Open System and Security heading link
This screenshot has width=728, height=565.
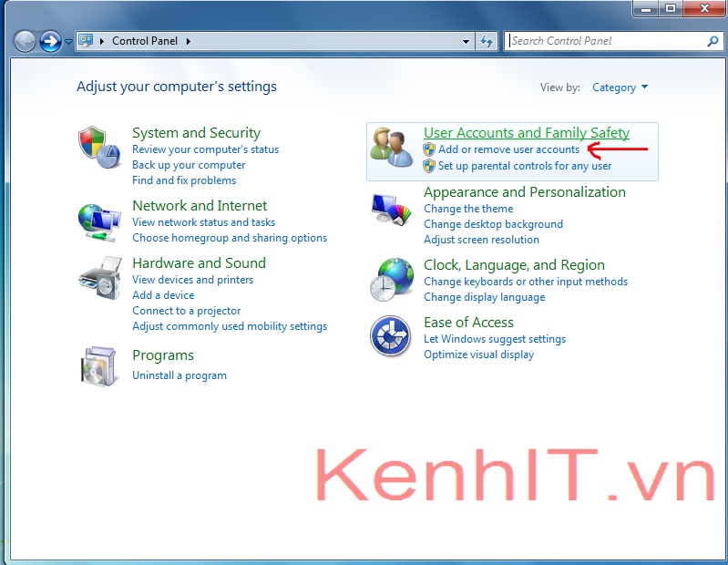pos(197,133)
